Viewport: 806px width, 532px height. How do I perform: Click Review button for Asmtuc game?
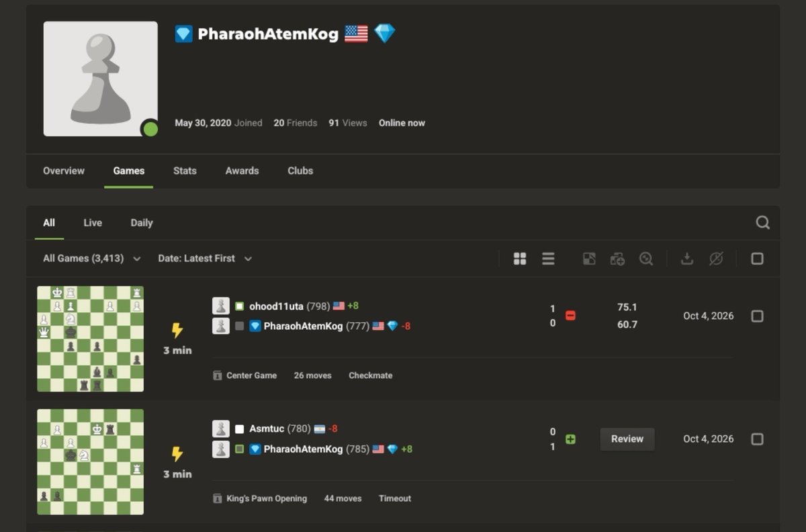pyautogui.click(x=627, y=439)
